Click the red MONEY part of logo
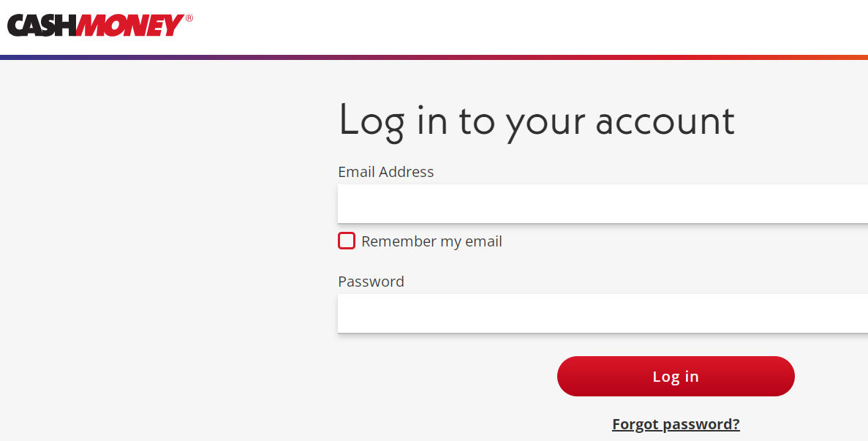 (129, 26)
